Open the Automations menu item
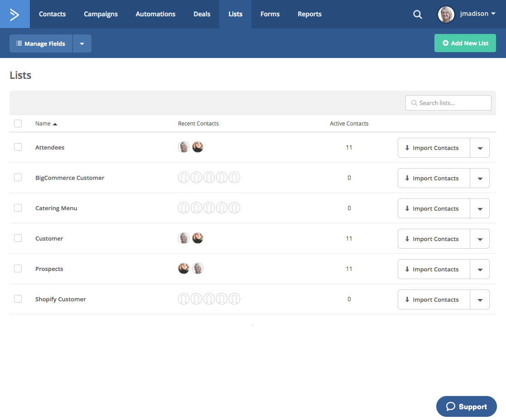This screenshot has width=506, height=420. [155, 14]
